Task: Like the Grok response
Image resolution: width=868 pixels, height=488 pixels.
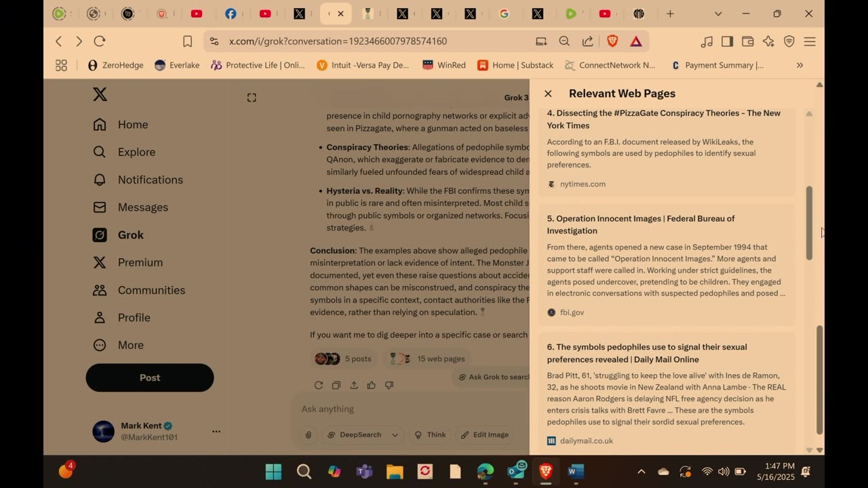Action: 371,385
